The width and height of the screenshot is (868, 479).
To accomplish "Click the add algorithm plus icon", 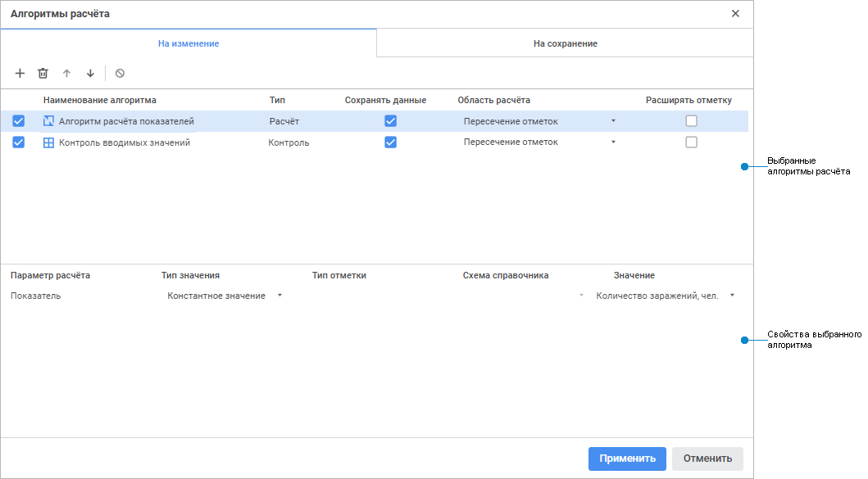I will coord(20,74).
